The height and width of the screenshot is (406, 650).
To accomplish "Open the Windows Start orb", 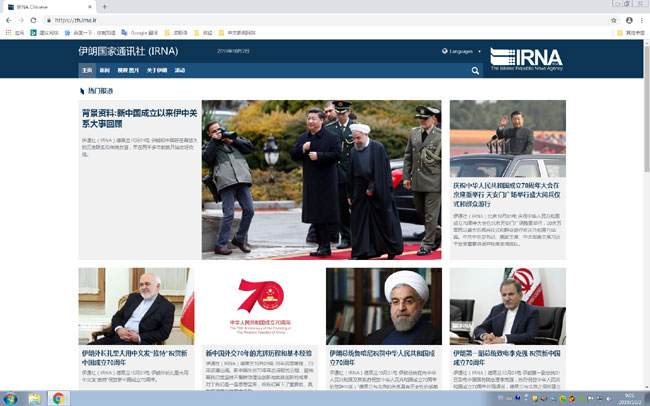I will click(x=10, y=399).
